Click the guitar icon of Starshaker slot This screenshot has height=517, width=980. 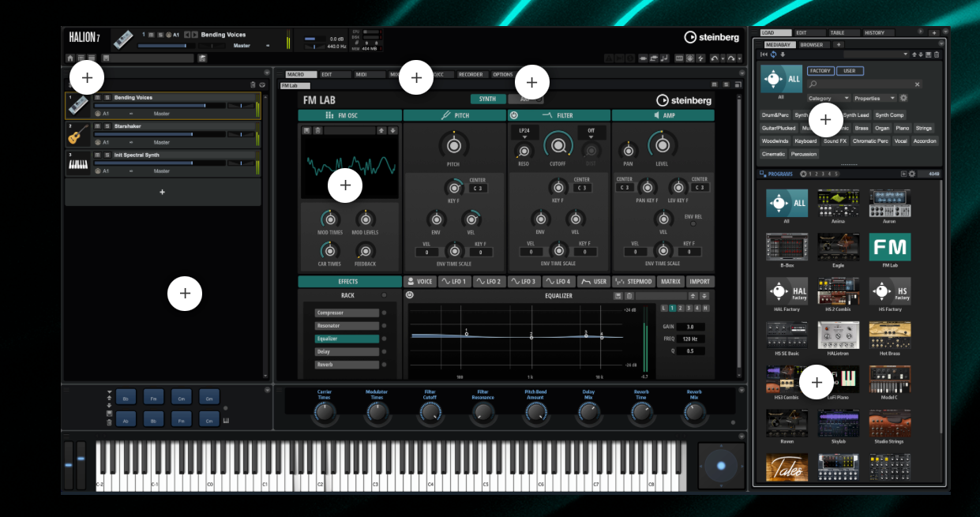click(78, 134)
